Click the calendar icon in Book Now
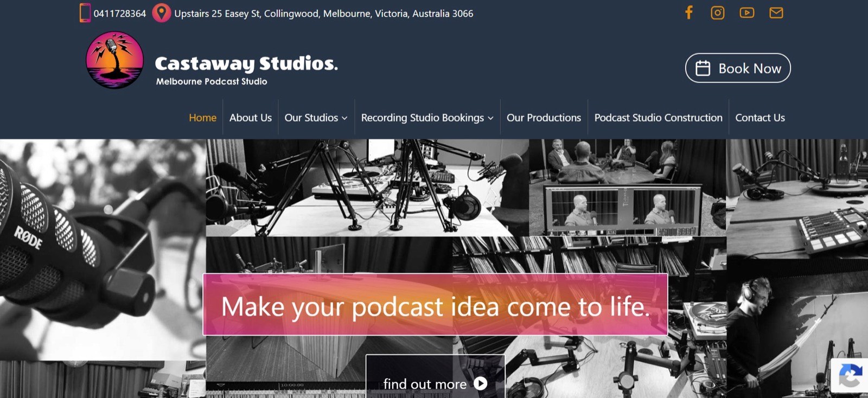Image resolution: width=868 pixels, height=398 pixels. coord(703,68)
